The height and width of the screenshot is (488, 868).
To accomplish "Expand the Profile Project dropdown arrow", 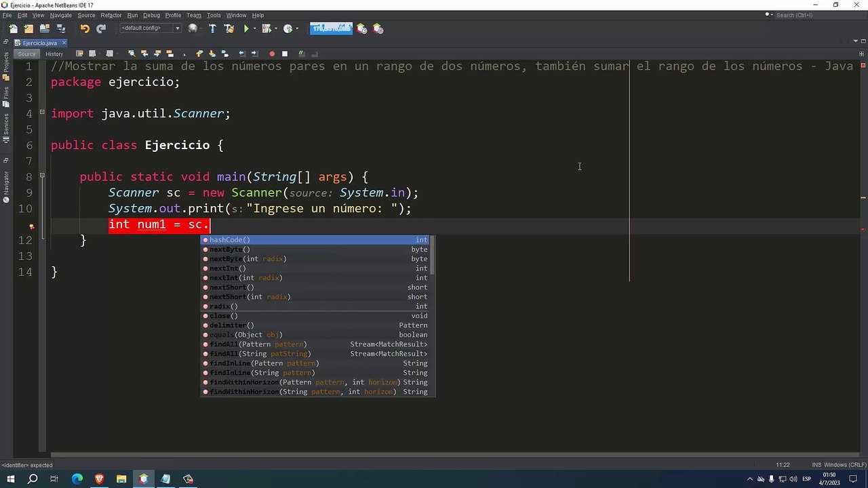I will 297,28.
